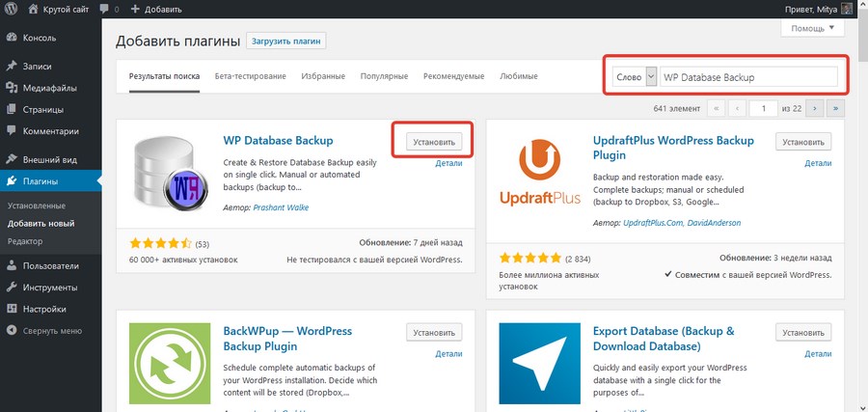868x412 pixels.
Task: Go to the next results page
Action: coord(814,108)
